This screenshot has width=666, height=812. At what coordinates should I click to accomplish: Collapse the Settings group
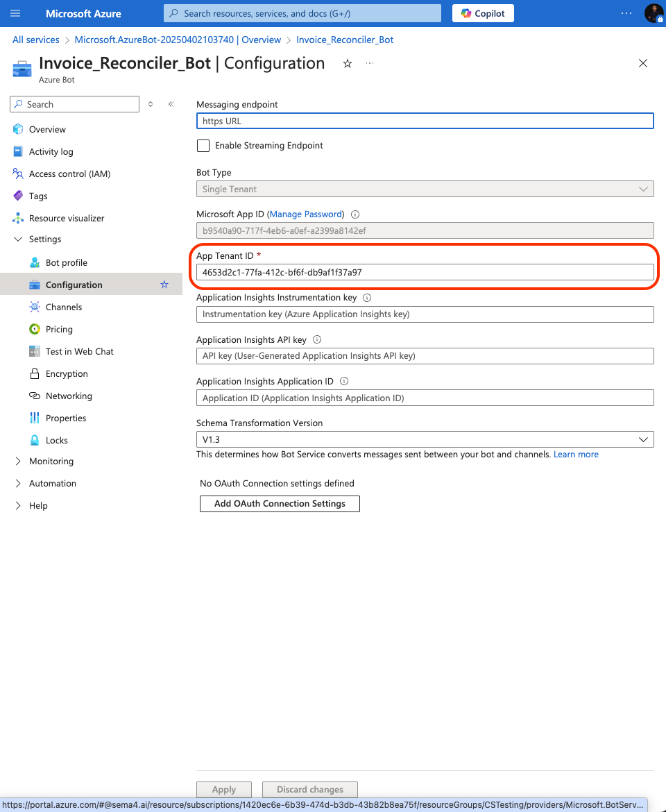click(x=18, y=239)
